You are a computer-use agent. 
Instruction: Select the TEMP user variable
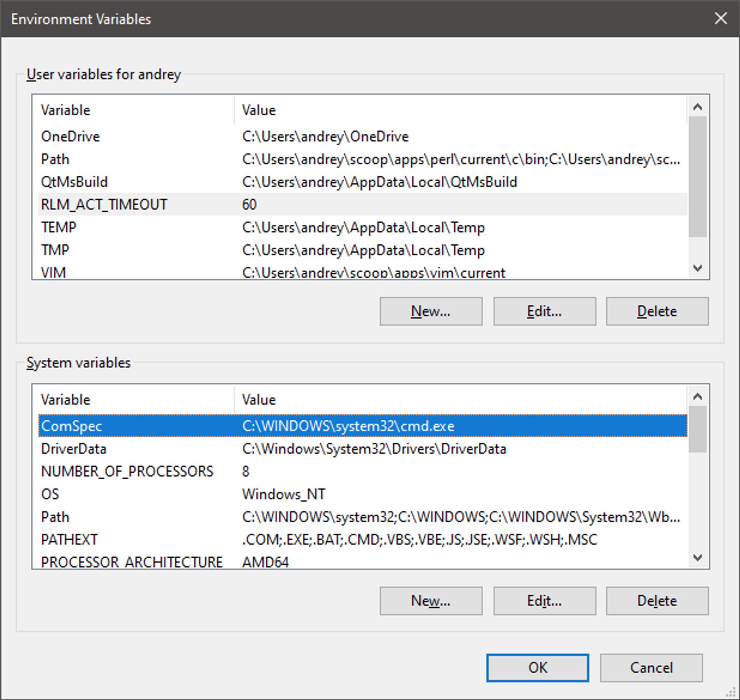[x=363, y=227]
